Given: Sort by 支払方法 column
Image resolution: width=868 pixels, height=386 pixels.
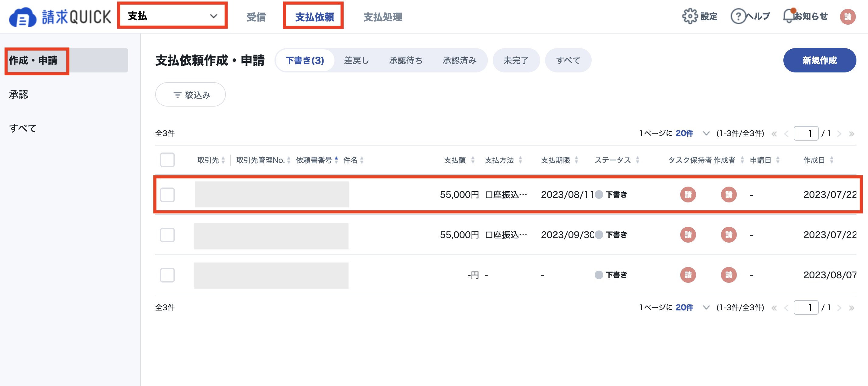Looking at the screenshot, I should [520, 160].
